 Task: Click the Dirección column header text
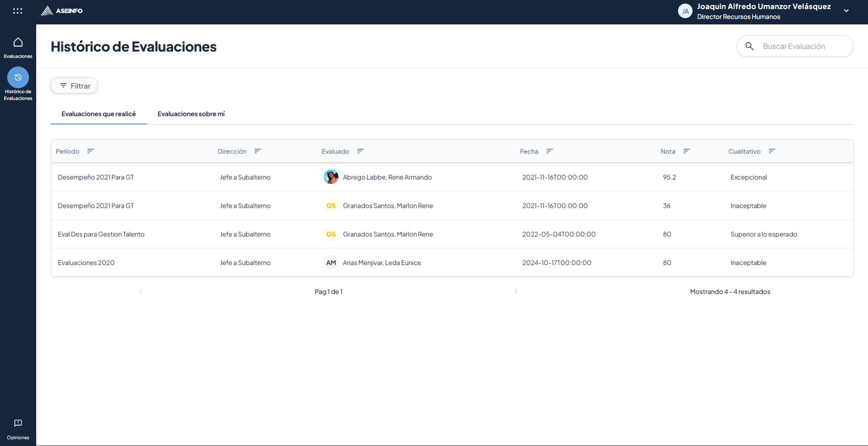click(232, 152)
